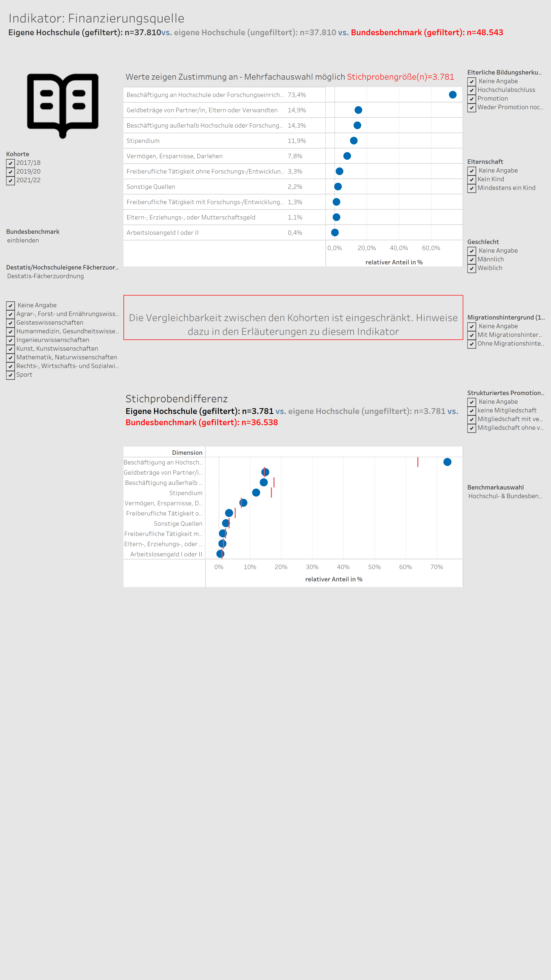
Task: Select the Stipendium dot in Stichprobendifferenz chart
Action: pos(256,493)
